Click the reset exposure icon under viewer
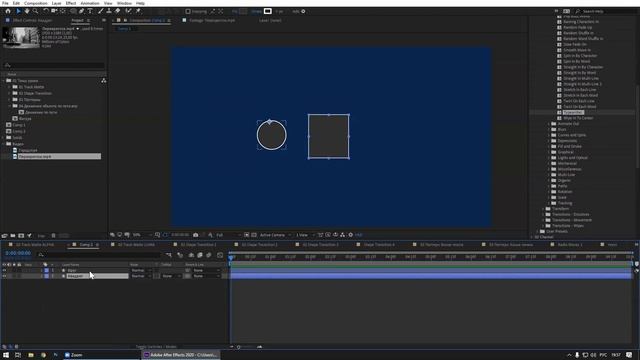This screenshot has height=360, width=640. point(351,235)
